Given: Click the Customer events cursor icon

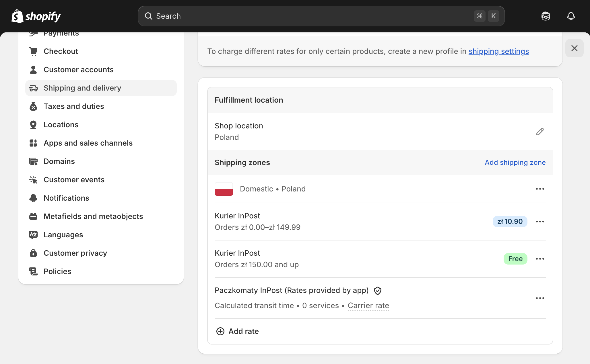Looking at the screenshot, I should 33,180.
